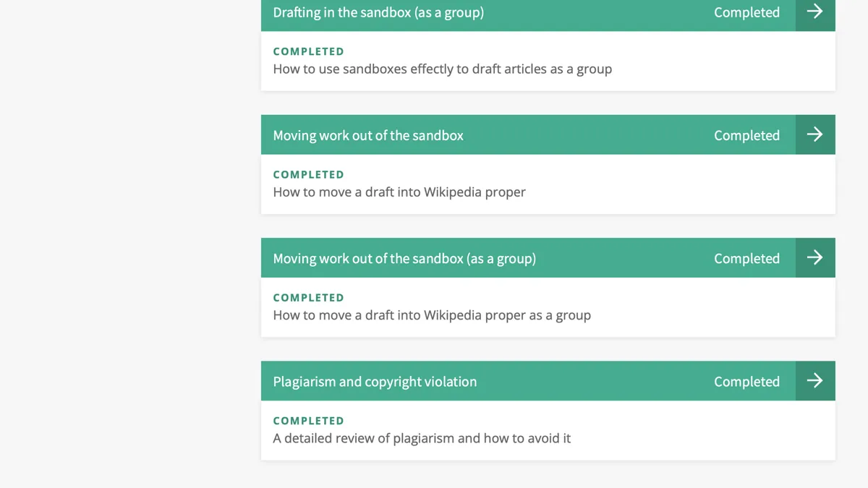Click arrow icon on Plagiarism and copyright violation
This screenshot has height=488, width=868.
[815, 380]
